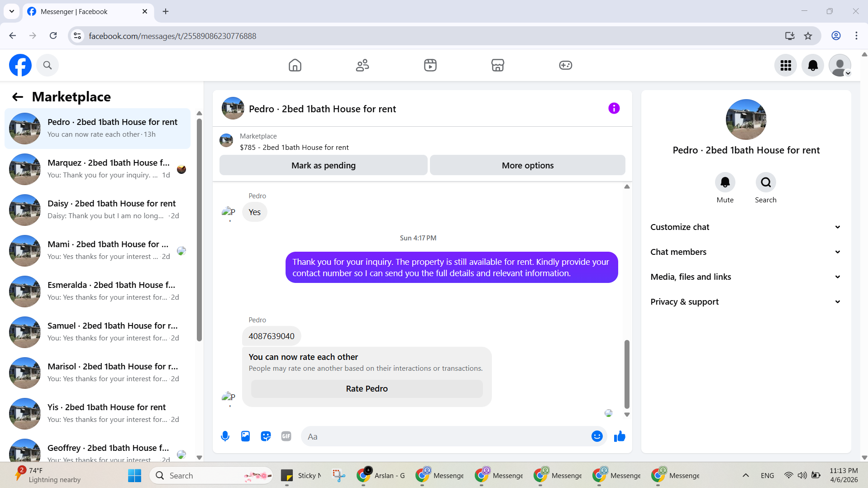Image resolution: width=868 pixels, height=488 pixels.
Task: Mark the listing as pending
Action: [323, 165]
